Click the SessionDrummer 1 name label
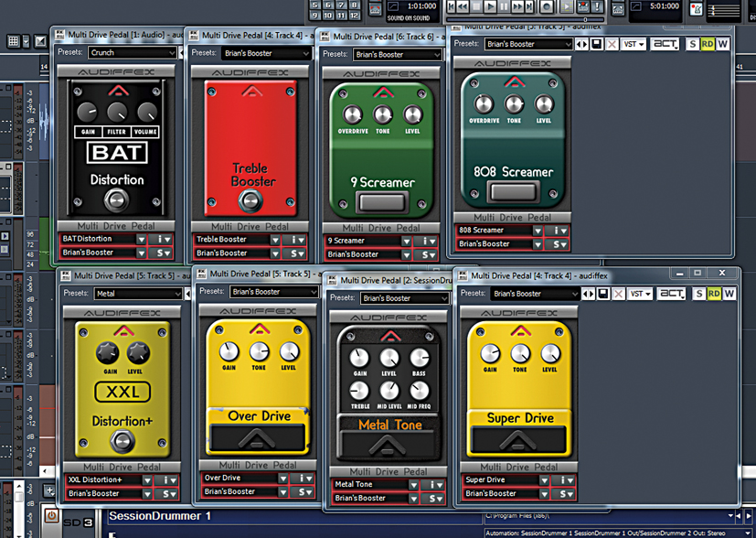Viewport: 756px width, 538px height. [160, 516]
